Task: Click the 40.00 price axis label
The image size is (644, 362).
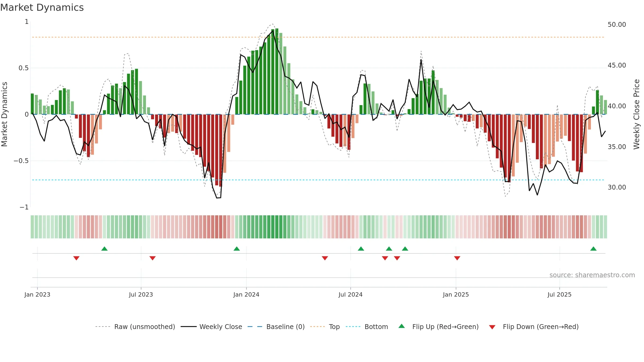Action: [617, 106]
